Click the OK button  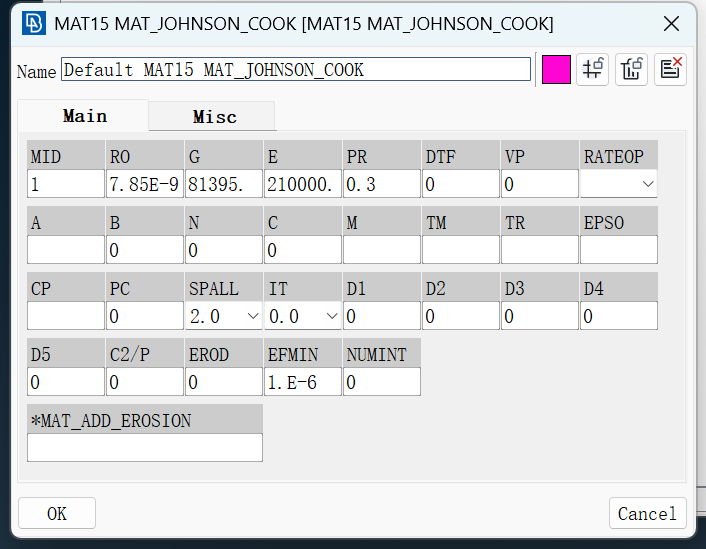[x=57, y=513]
